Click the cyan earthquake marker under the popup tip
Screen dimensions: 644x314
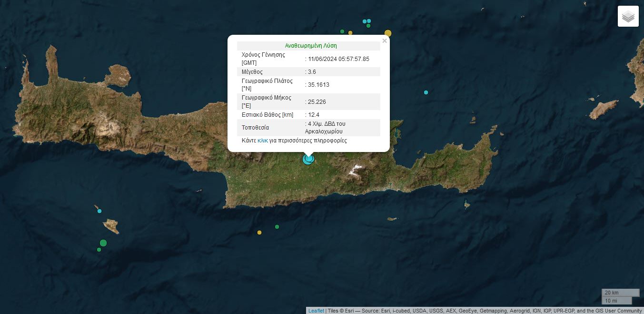click(308, 159)
